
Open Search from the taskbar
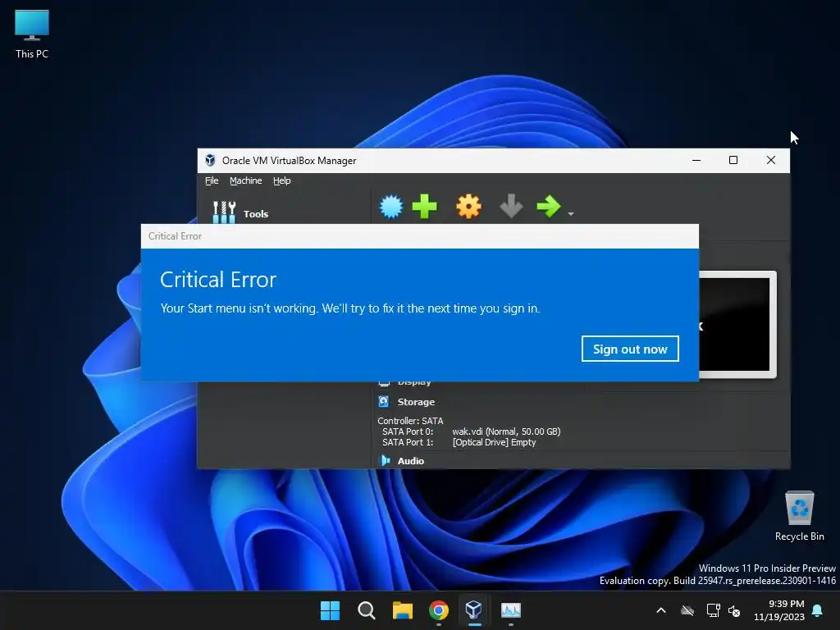click(x=367, y=610)
